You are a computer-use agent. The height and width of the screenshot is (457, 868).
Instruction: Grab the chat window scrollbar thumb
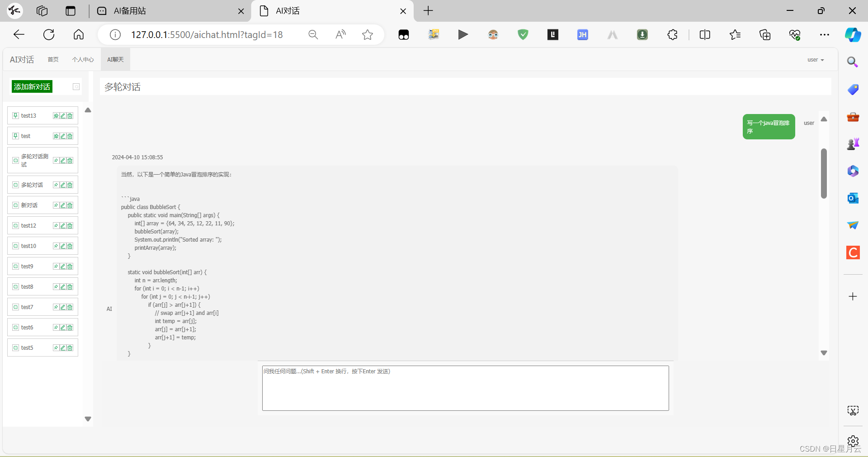[x=824, y=173]
